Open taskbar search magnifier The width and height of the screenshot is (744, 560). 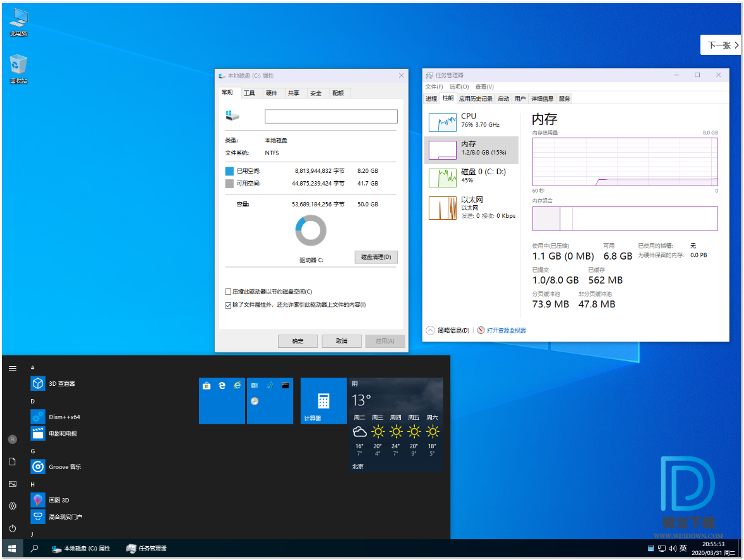(34, 548)
